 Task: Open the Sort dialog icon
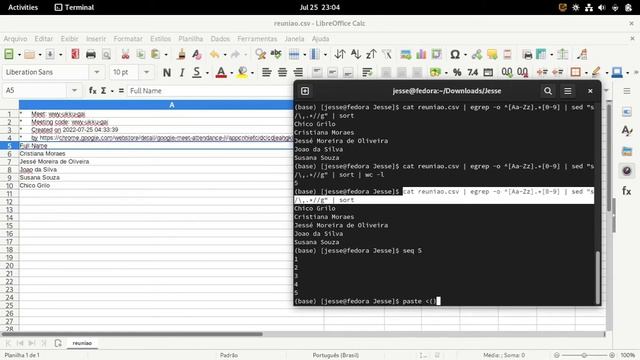[x=340, y=54]
